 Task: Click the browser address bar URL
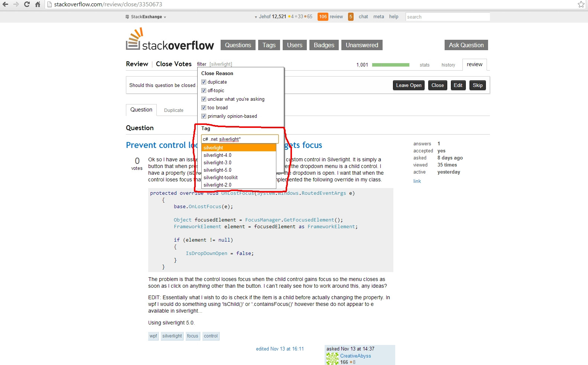point(108,4)
